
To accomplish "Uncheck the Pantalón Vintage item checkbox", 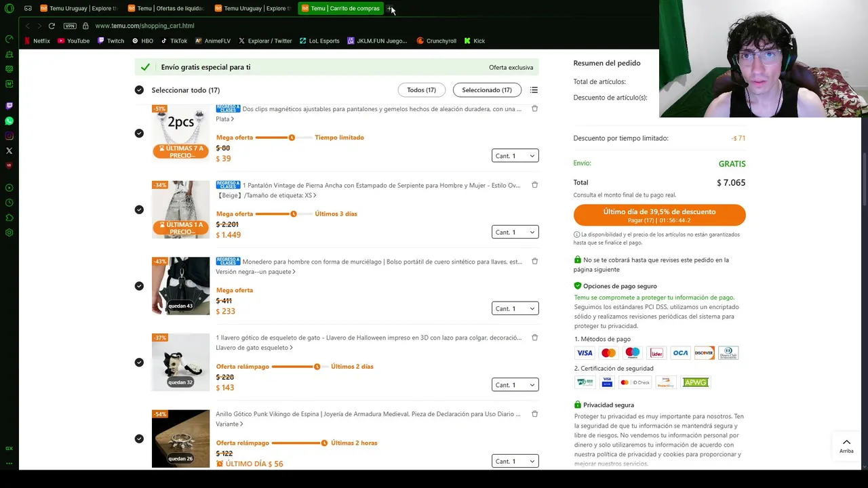I will (139, 209).
